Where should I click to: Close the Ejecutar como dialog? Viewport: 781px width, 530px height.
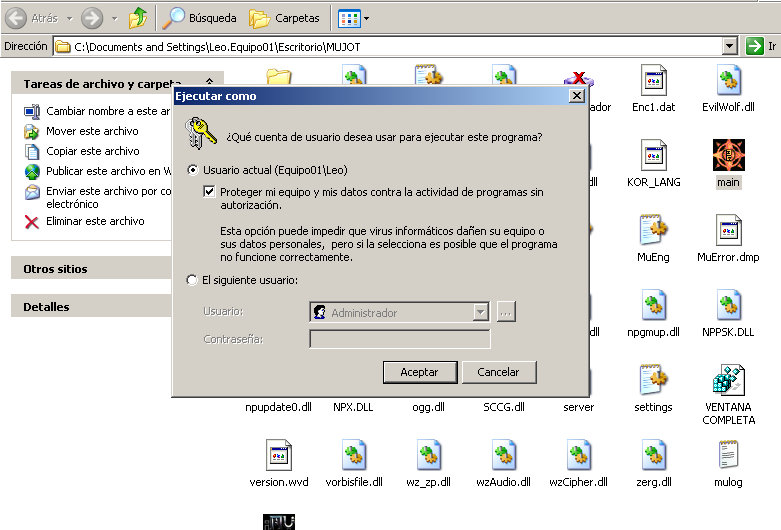(576, 96)
